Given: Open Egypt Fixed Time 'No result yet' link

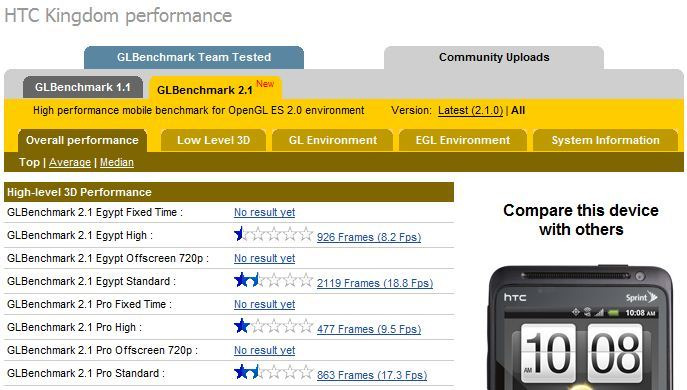Looking at the screenshot, I should (264, 212).
